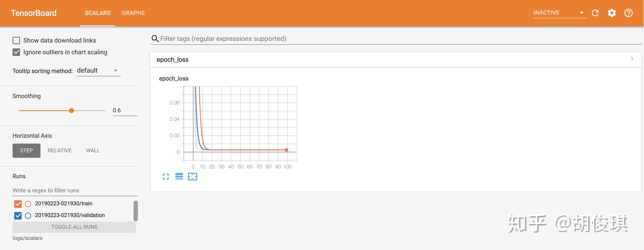The height and width of the screenshot is (250, 644).
Task: Select the SCALARS tab
Action: click(x=98, y=13)
